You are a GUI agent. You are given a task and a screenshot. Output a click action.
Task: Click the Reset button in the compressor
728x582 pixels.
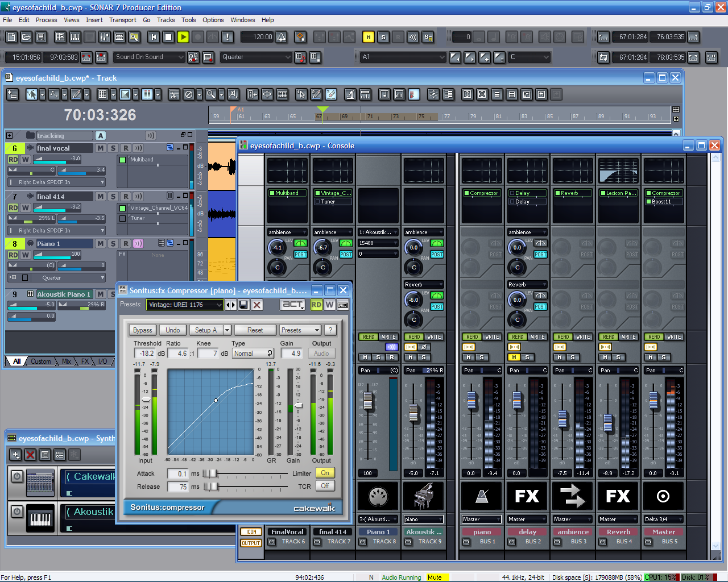click(255, 330)
